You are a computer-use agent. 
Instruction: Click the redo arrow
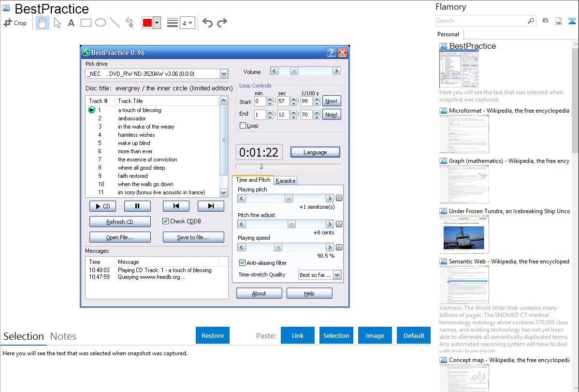(x=222, y=23)
